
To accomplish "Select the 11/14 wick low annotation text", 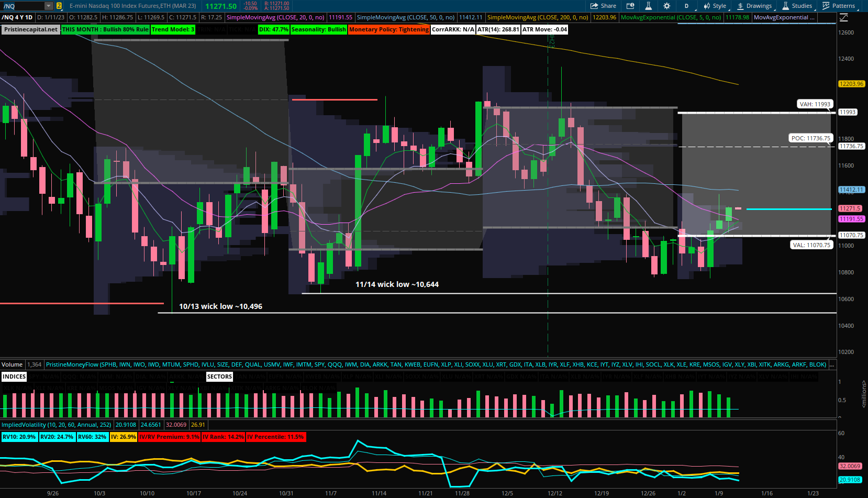I will coord(397,284).
